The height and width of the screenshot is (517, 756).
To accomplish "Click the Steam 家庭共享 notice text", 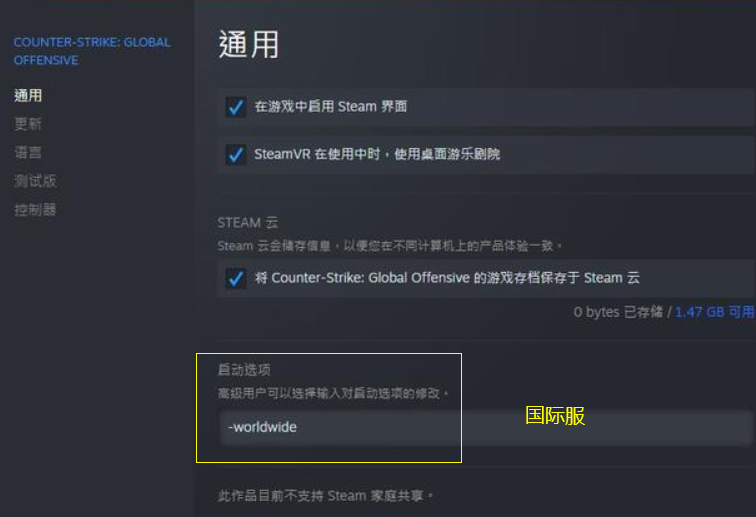I will click(x=326, y=496).
